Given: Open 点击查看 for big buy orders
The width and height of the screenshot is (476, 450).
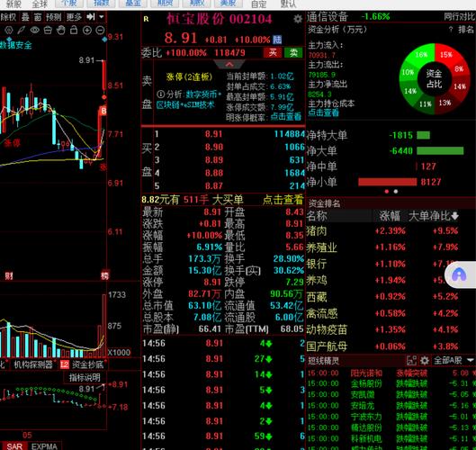Looking at the screenshot, I should point(283,200).
